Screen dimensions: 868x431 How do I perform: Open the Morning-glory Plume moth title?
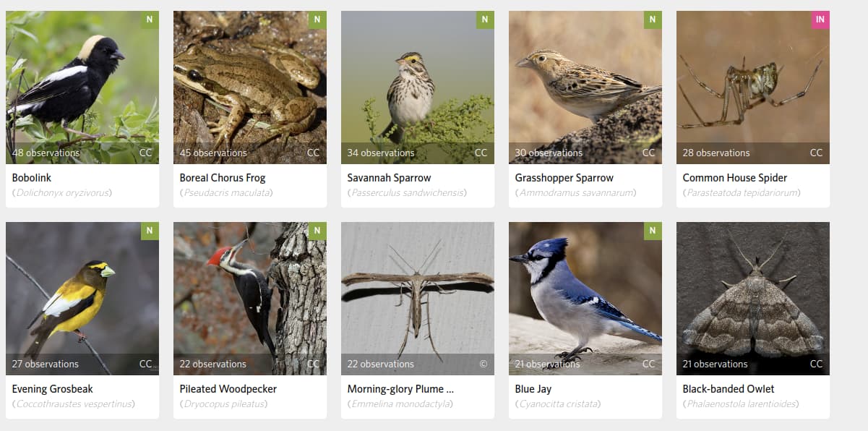click(400, 389)
